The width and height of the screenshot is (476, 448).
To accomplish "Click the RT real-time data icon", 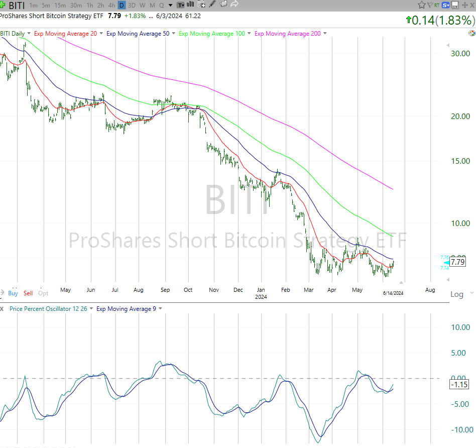I will point(437,5).
